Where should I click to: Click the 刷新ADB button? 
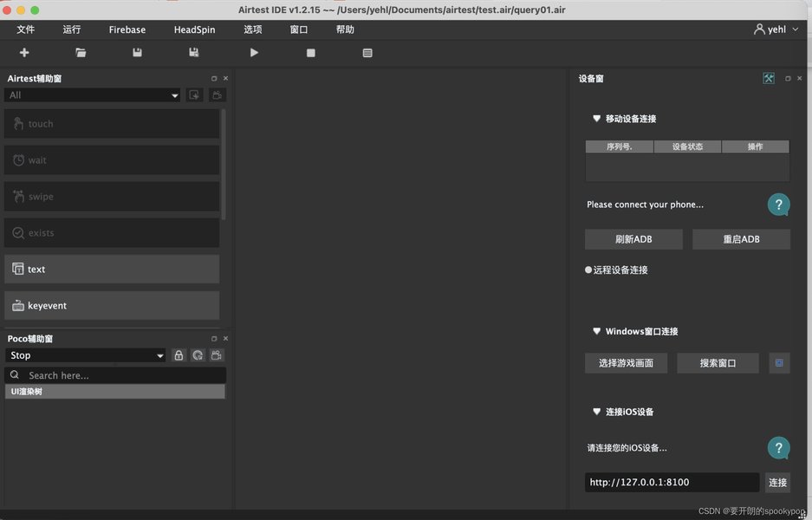pos(633,239)
